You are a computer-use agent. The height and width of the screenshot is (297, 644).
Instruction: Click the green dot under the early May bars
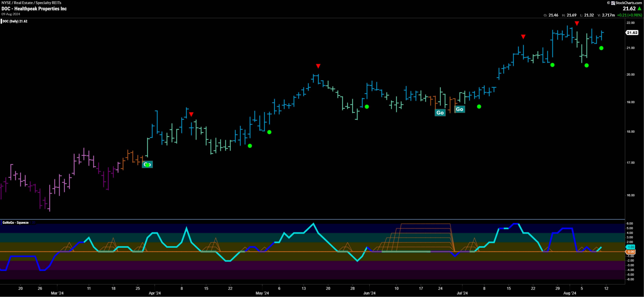pyautogui.click(x=269, y=132)
